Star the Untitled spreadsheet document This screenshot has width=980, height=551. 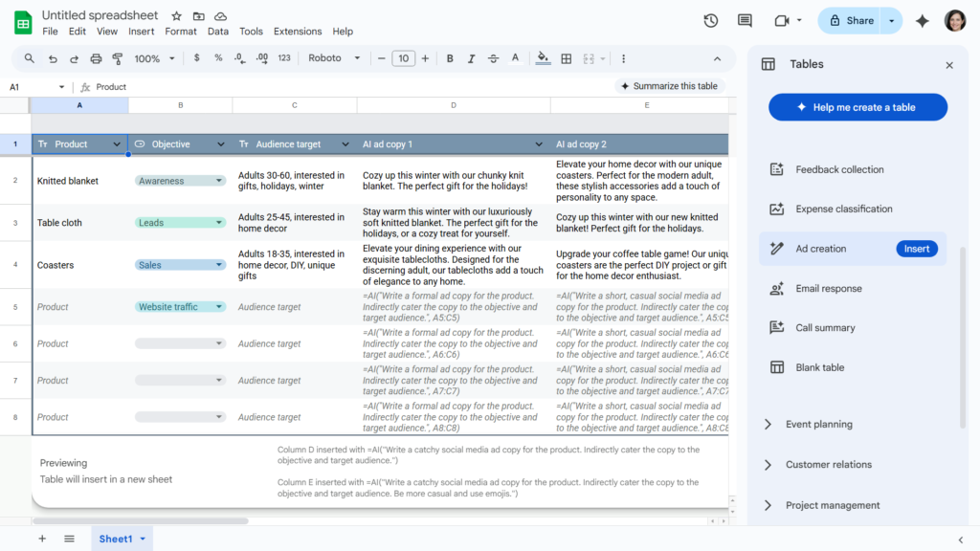click(x=177, y=16)
